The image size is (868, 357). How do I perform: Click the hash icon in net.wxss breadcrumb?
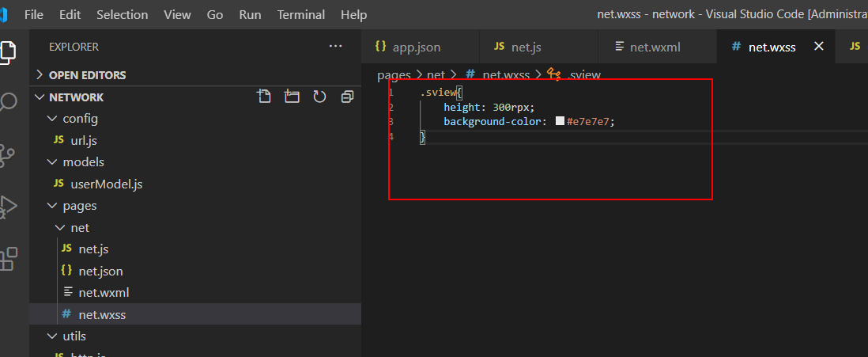pos(471,74)
